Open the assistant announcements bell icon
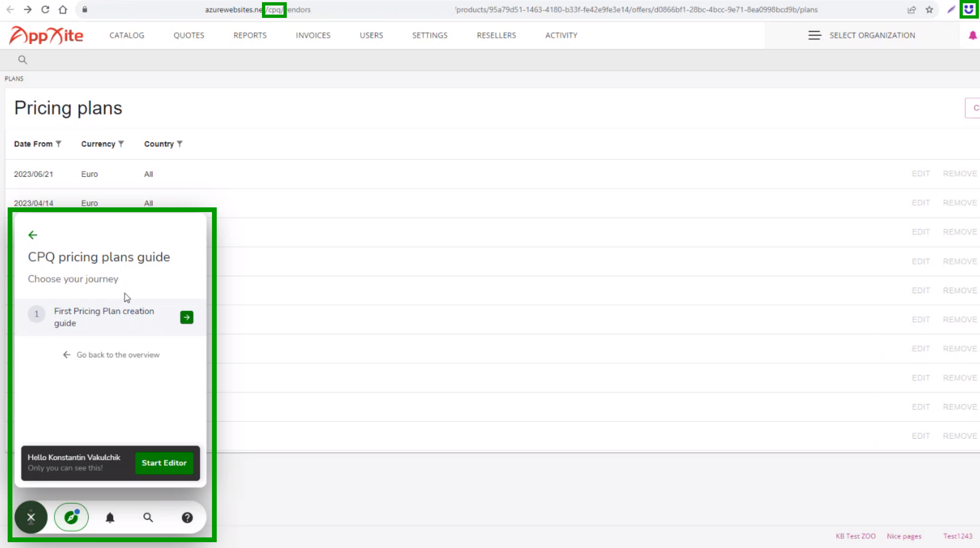The image size is (980, 548). pos(110,518)
